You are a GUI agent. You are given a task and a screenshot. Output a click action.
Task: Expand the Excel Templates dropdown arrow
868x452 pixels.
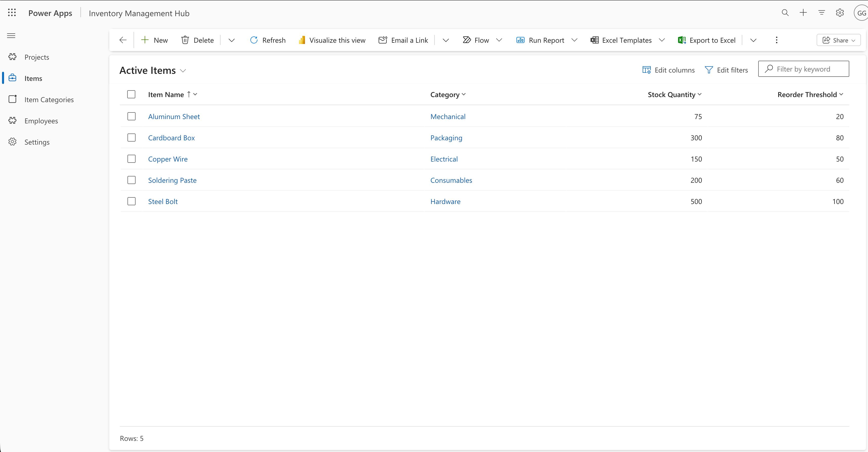click(662, 40)
